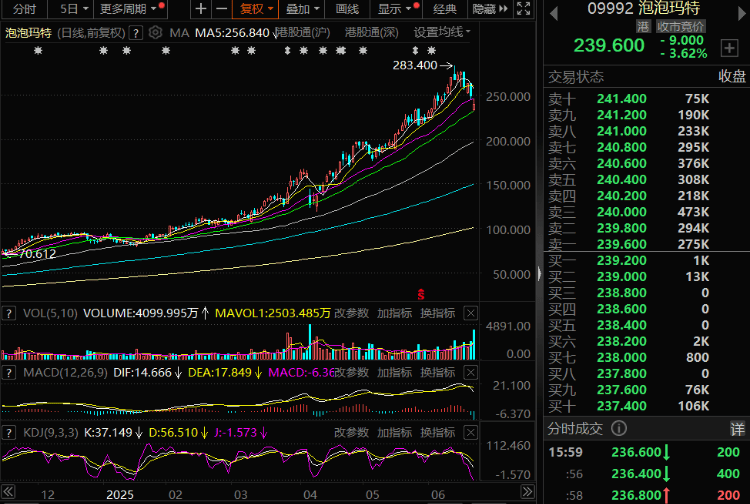Viewport: 750px width, 504px height.
Task: Toggle 港股通(沪) overlay
Action: point(304,33)
